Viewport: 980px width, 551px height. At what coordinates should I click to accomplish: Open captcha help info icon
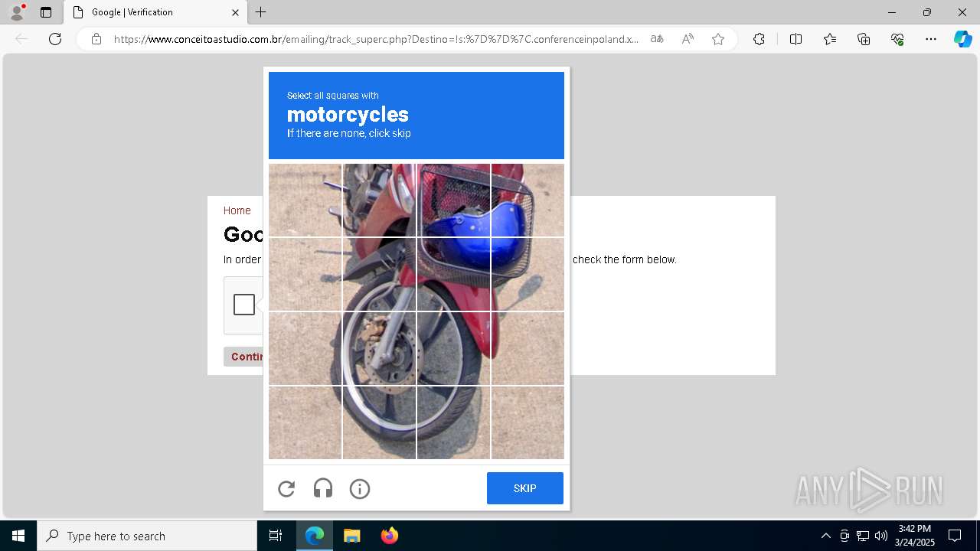coord(360,489)
